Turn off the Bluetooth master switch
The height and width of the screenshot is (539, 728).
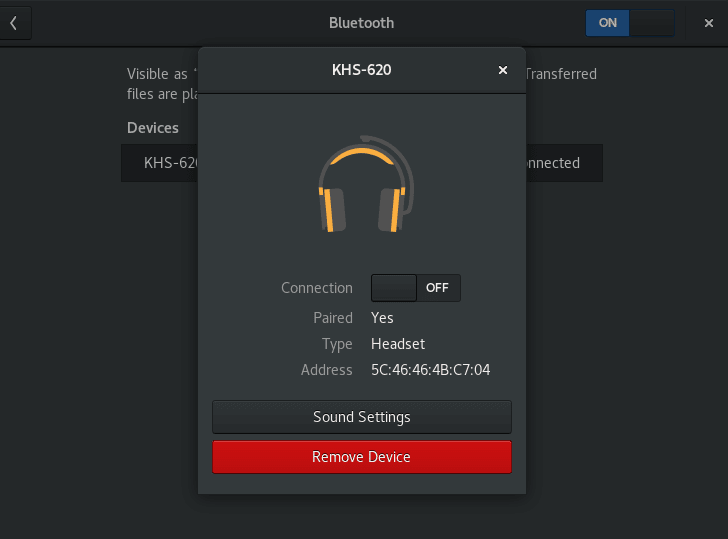[630, 23]
